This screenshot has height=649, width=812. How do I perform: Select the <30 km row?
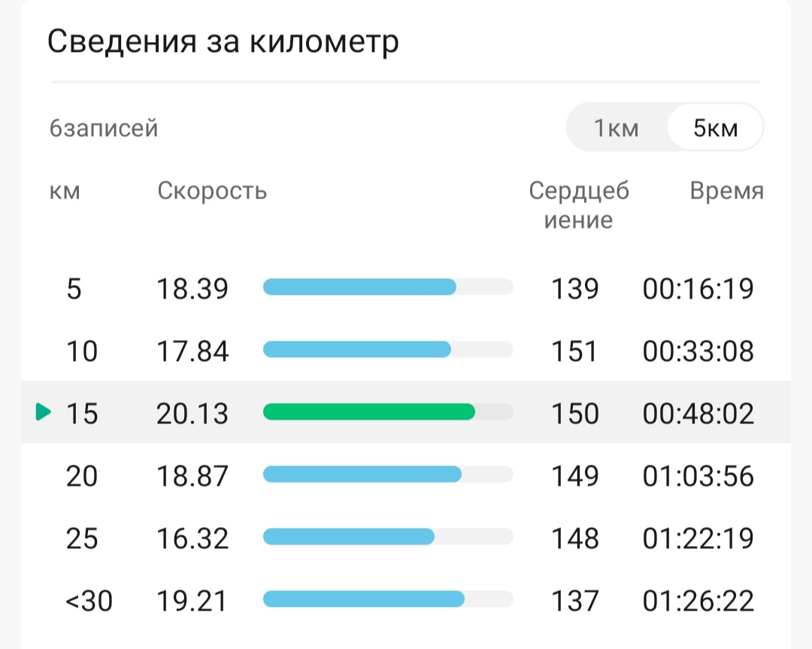[406, 600]
